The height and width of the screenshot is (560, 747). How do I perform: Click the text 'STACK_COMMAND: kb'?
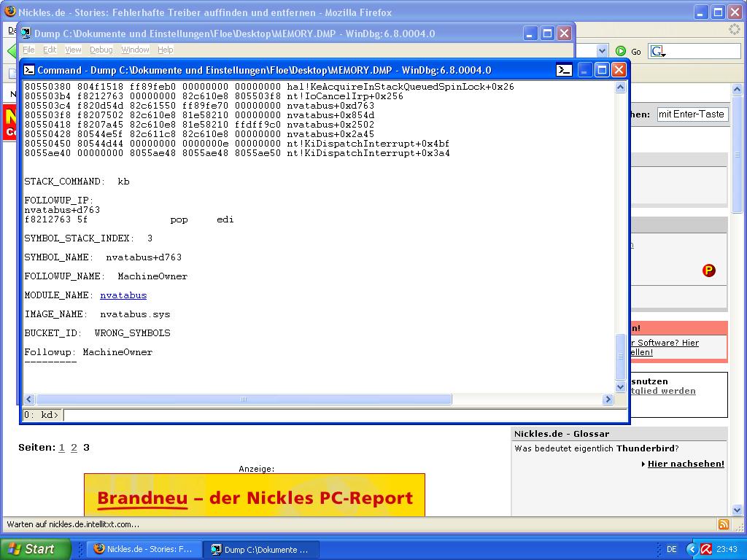point(77,182)
